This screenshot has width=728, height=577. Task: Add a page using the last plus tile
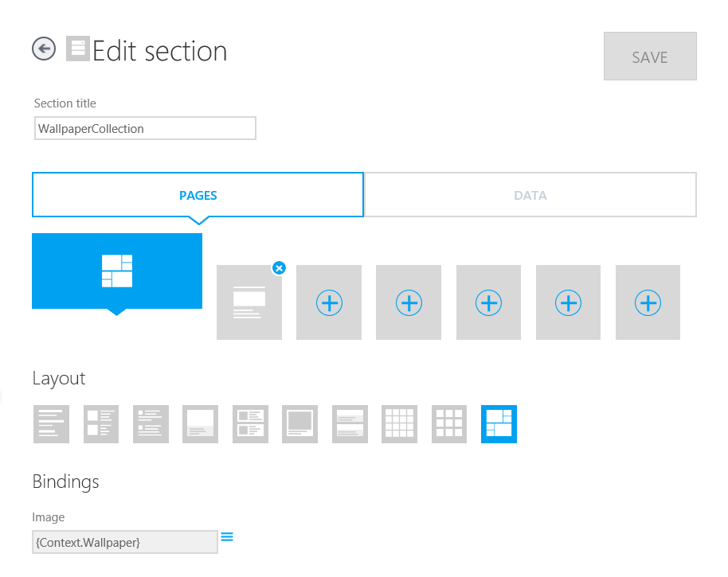click(x=648, y=303)
